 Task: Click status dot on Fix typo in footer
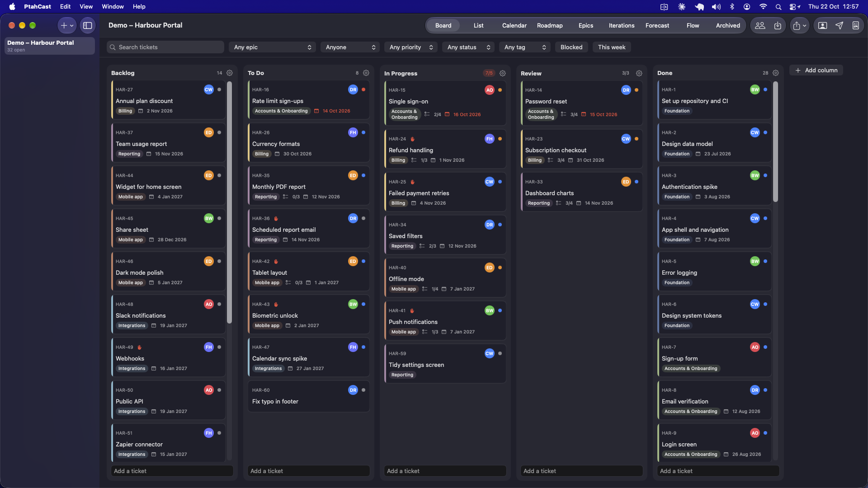(363, 390)
